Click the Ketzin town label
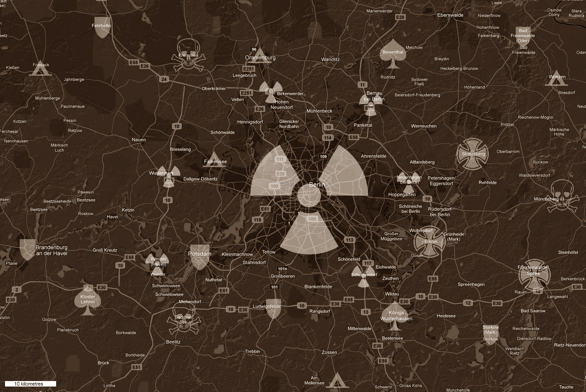Screen dimensions: 586x392 coord(128,210)
